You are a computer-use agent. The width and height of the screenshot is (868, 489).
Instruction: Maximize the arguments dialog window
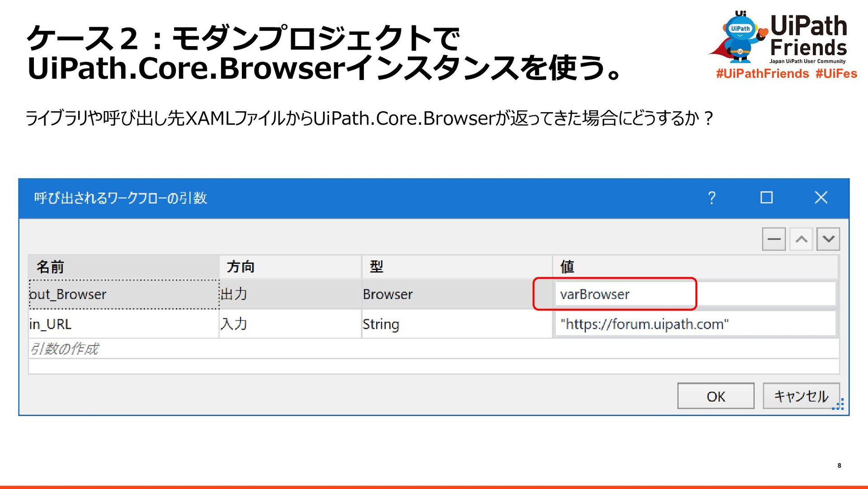[x=766, y=198]
